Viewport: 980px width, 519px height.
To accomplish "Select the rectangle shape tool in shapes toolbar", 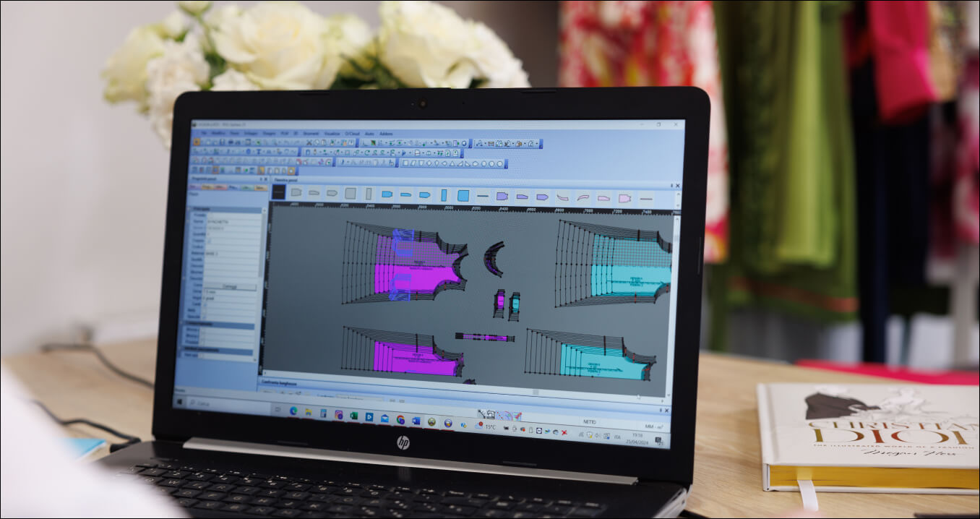I will pyautogui.click(x=405, y=163).
